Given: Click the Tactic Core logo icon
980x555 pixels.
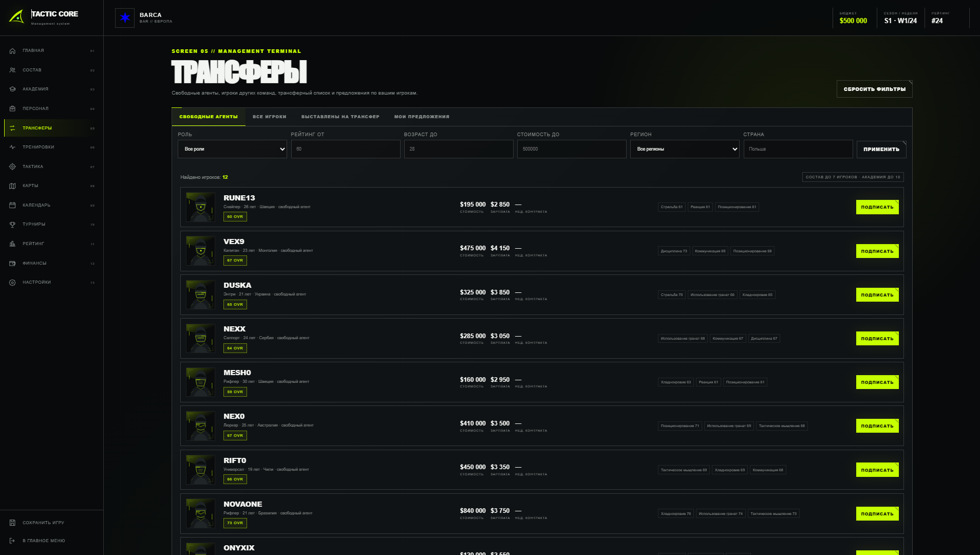Looking at the screenshot, I should [16, 16].
